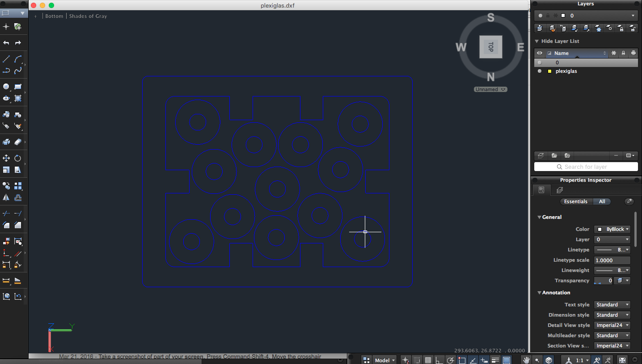This screenshot has height=364, width=642.
Task: Open the Multileader style dropdown
Action: pos(612,335)
